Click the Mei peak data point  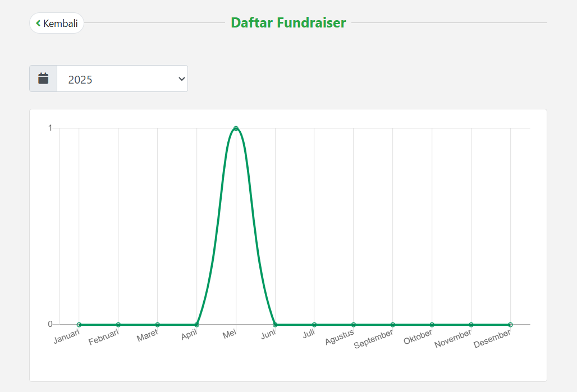[x=236, y=128]
